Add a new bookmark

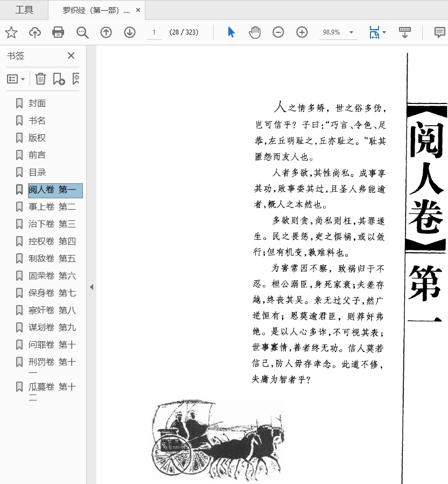[x=59, y=79]
